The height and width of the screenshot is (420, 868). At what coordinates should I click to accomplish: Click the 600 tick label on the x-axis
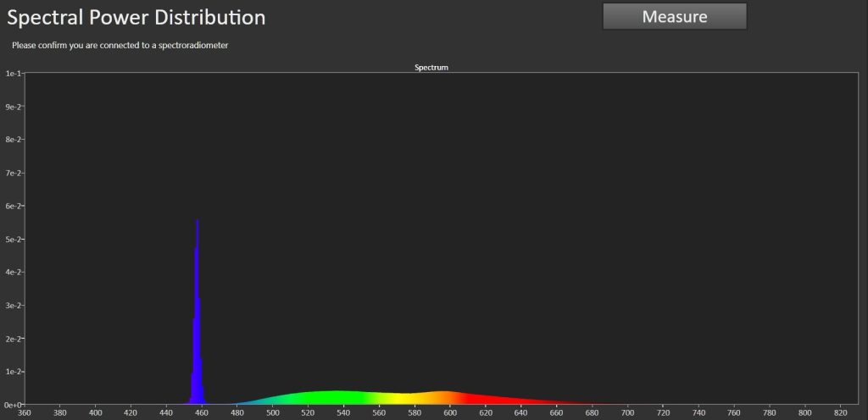[450, 412]
